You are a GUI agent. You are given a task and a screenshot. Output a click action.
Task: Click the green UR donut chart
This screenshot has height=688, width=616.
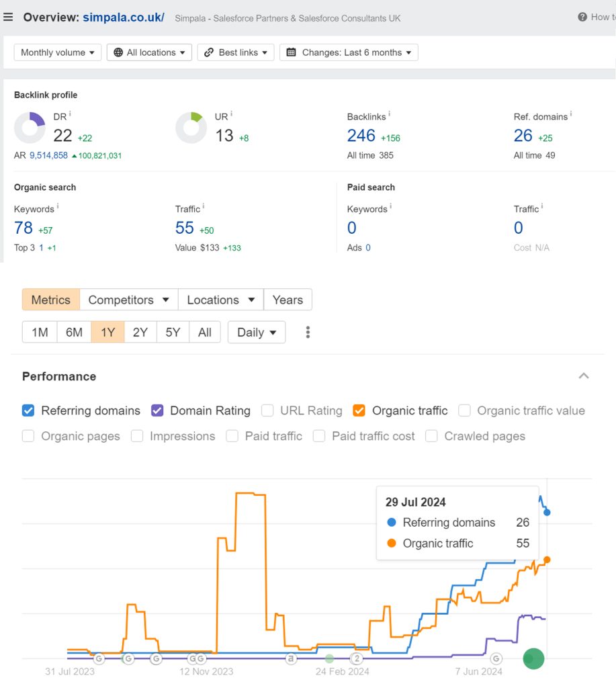(191, 128)
